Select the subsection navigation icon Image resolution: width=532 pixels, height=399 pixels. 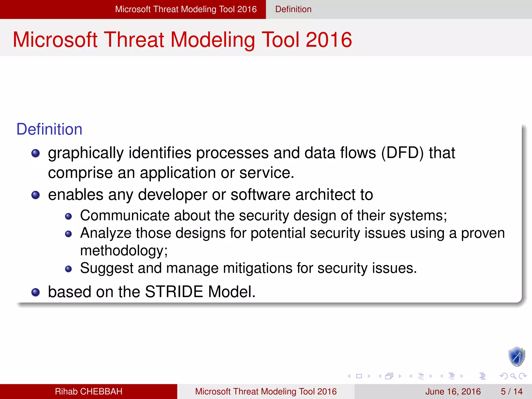click(x=421, y=376)
